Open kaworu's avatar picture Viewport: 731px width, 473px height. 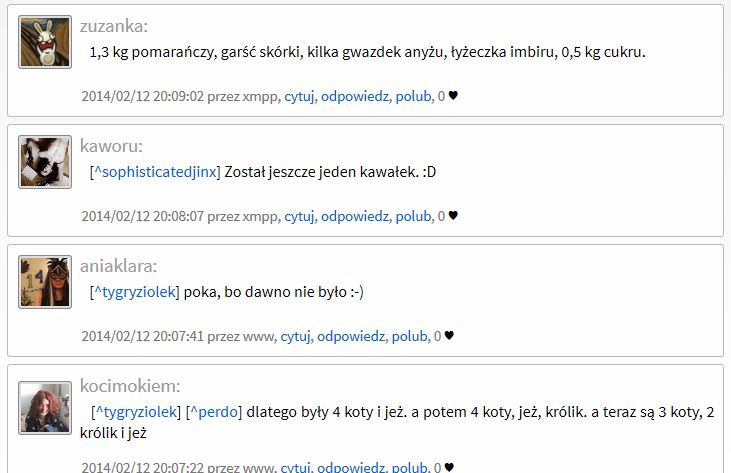point(45,162)
